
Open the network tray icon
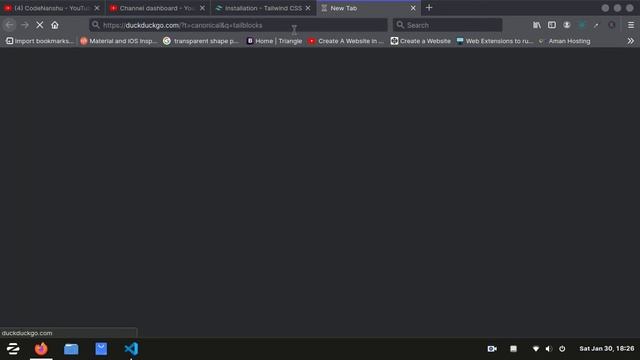point(536,349)
